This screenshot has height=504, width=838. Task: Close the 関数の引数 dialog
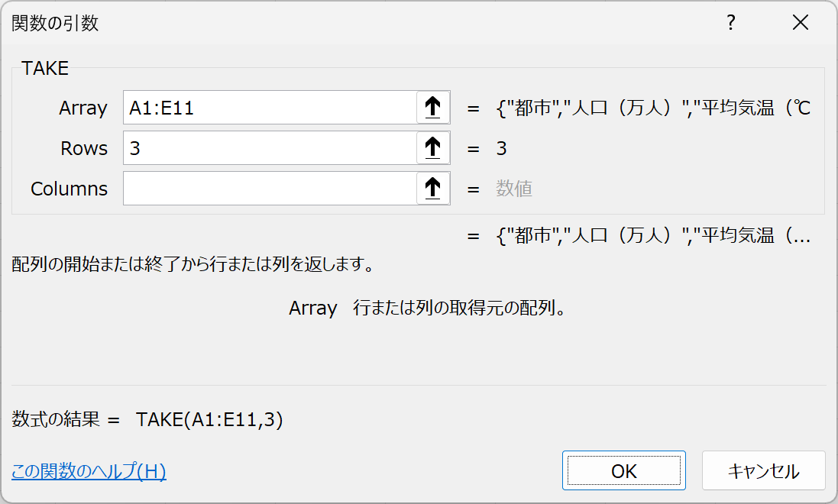[800, 22]
